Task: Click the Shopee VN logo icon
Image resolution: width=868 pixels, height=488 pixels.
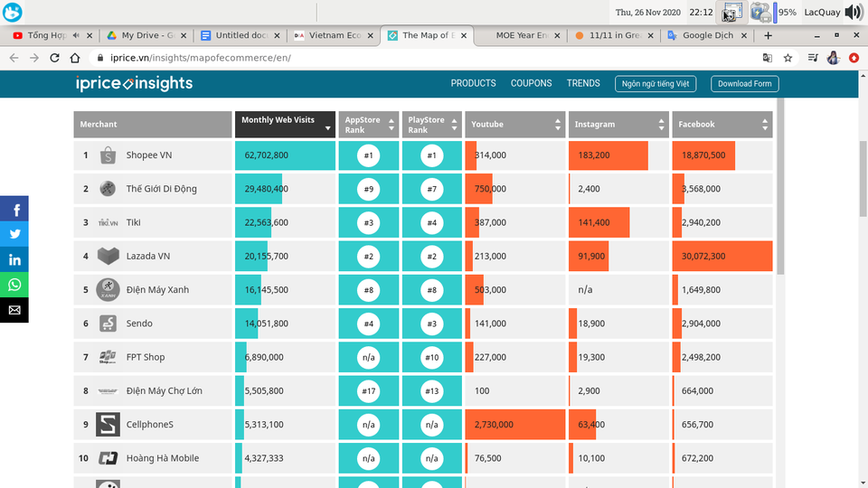Action: pos(108,155)
